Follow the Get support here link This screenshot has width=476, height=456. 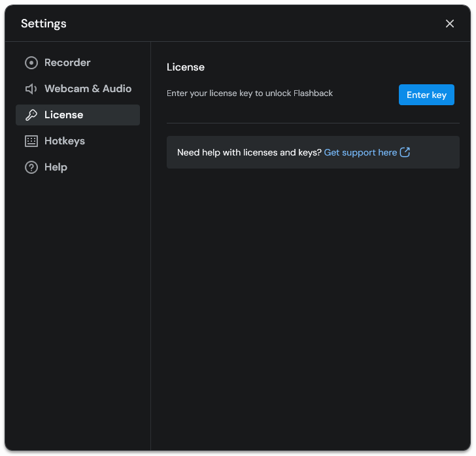(360, 152)
